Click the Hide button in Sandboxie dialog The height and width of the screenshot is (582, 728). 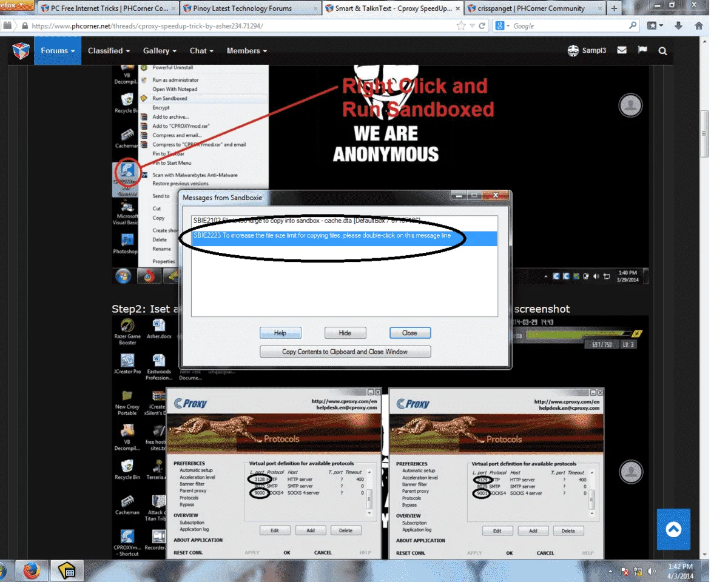(x=345, y=333)
